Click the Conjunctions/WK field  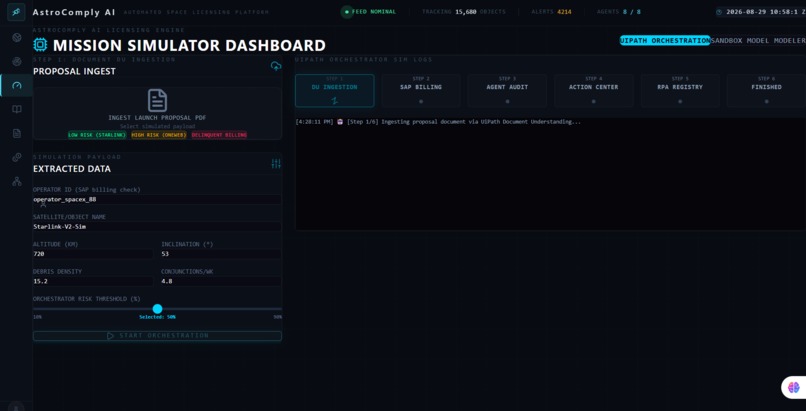222,281
